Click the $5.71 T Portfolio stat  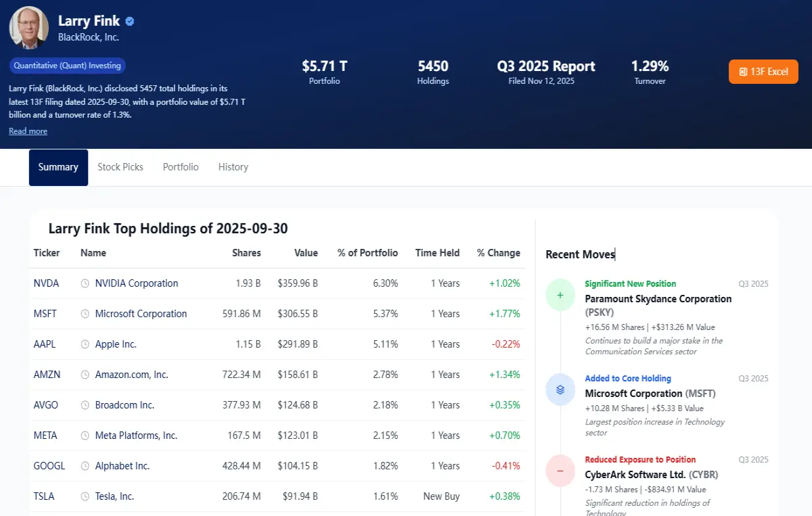click(x=325, y=72)
